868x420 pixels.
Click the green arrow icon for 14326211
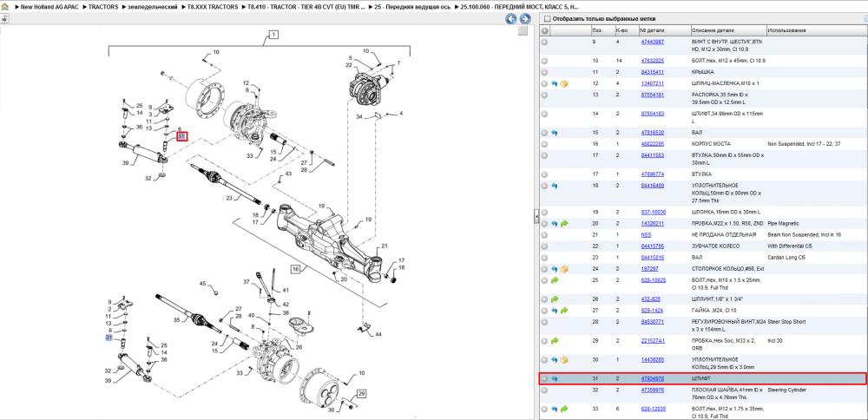pos(564,224)
